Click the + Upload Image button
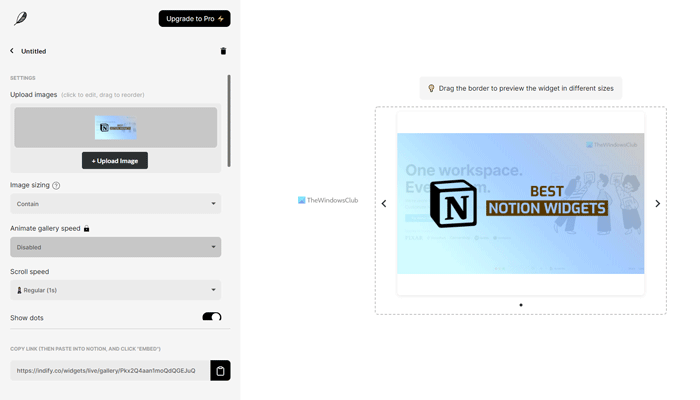The width and height of the screenshot is (700, 400). tap(115, 161)
